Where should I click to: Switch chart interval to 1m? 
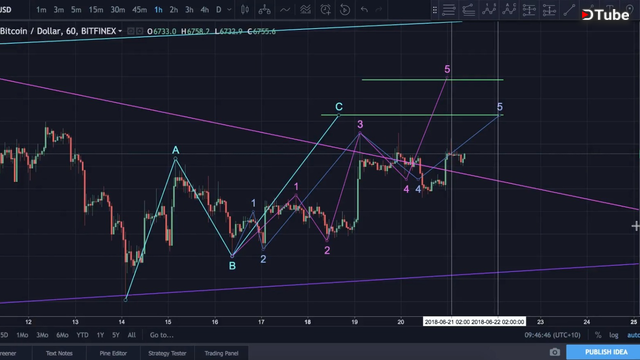(41, 9)
